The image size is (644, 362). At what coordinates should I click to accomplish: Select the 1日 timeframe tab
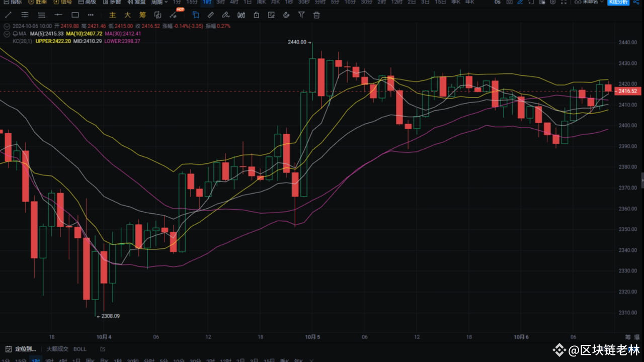[248, 2]
